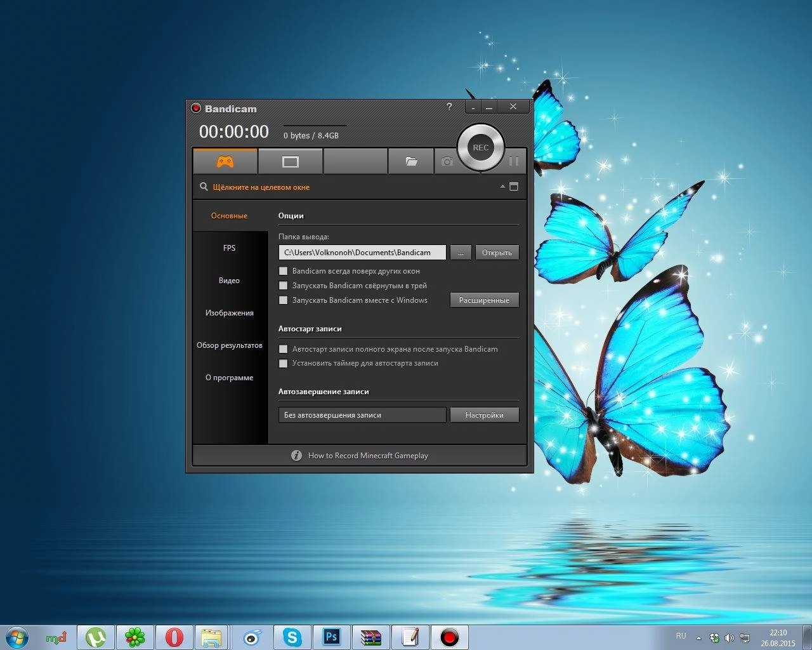Enable Запускать Bandicam вместе с Windows

coord(284,300)
